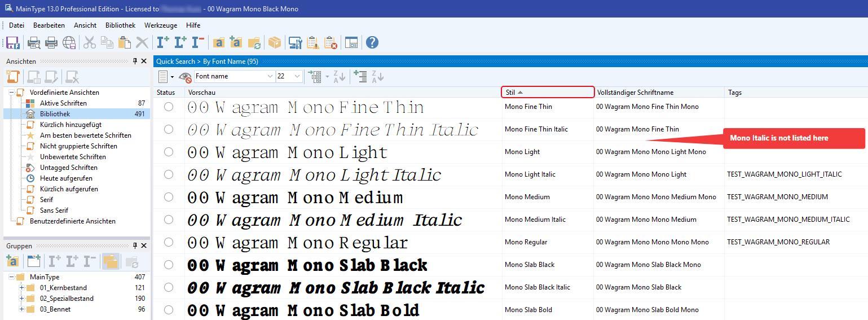Select the Untagged Schriften view
Image resolution: width=868 pixels, height=320 pixels.
(x=68, y=168)
